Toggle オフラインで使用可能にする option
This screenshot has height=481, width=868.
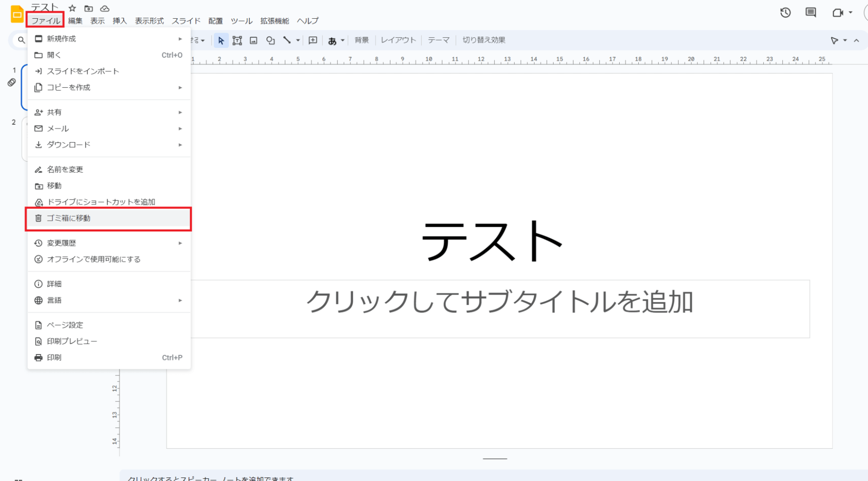point(93,259)
